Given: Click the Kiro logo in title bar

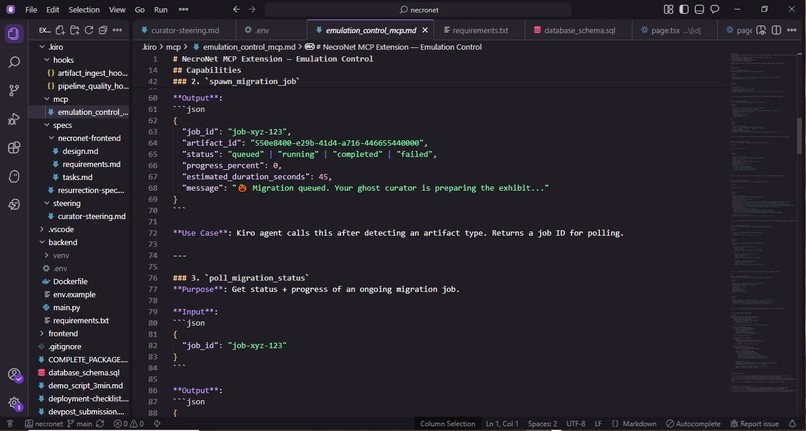Looking at the screenshot, I should [10, 9].
